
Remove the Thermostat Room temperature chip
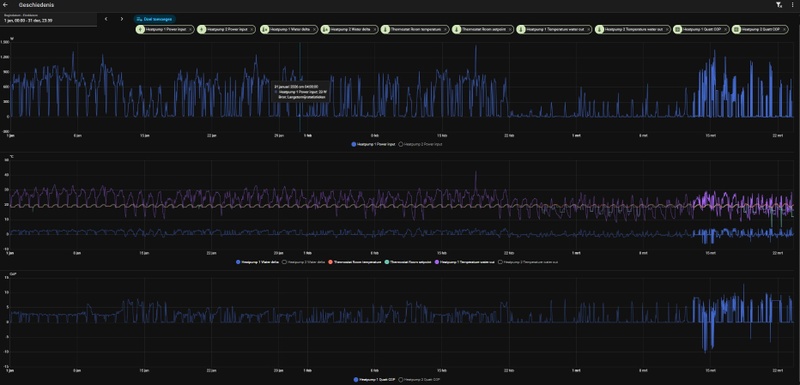(445, 30)
